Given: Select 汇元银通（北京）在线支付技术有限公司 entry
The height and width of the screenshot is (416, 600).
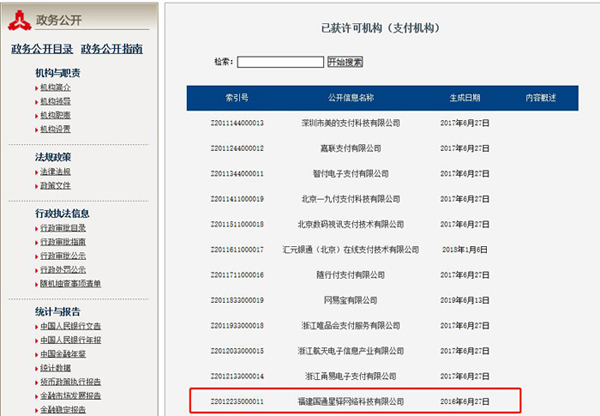Looking at the screenshot, I should (x=351, y=250).
